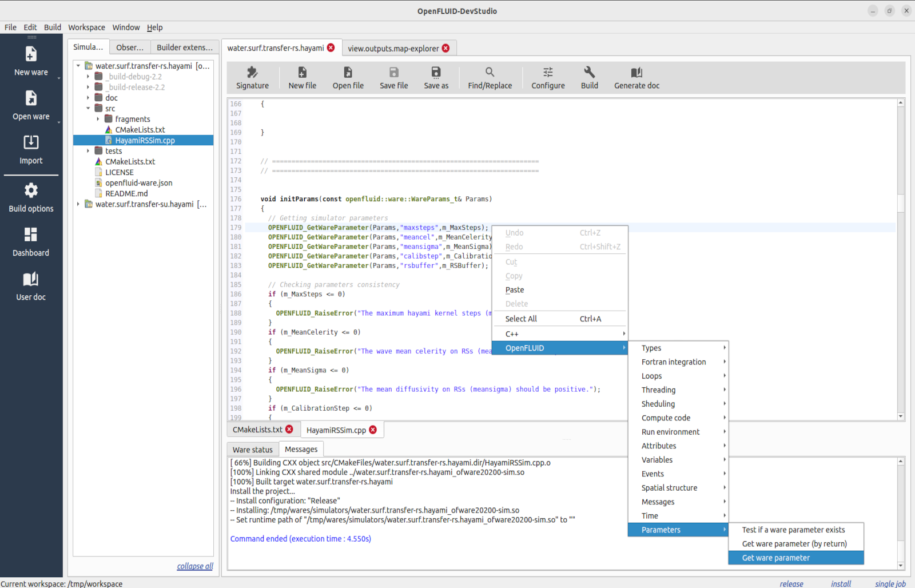This screenshot has width=915, height=588.
Task: Click the Open ware sidebar icon
Action: click(x=31, y=98)
